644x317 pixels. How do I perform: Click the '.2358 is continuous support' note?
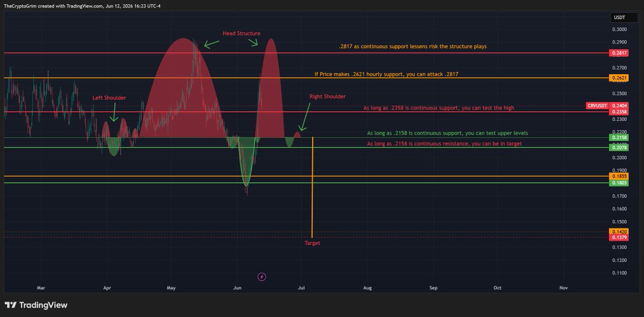pos(438,108)
